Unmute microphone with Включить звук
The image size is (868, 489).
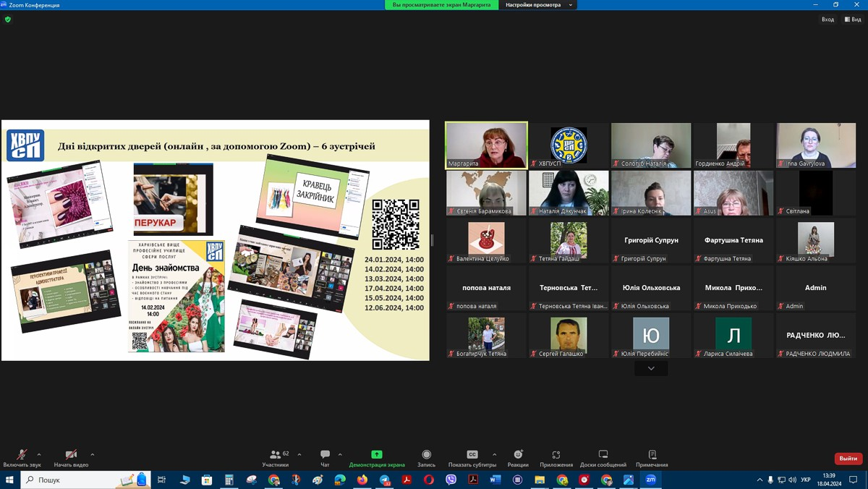coord(22,459)
